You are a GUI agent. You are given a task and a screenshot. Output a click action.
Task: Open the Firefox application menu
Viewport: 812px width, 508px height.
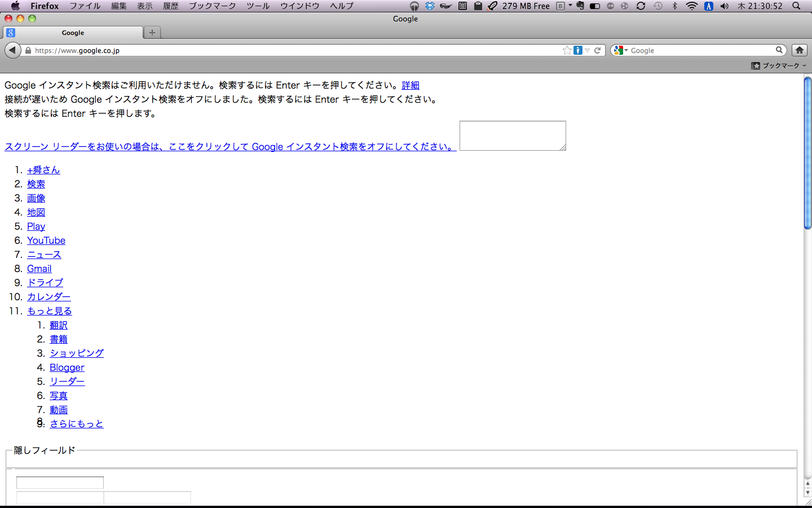pos(45,6)
